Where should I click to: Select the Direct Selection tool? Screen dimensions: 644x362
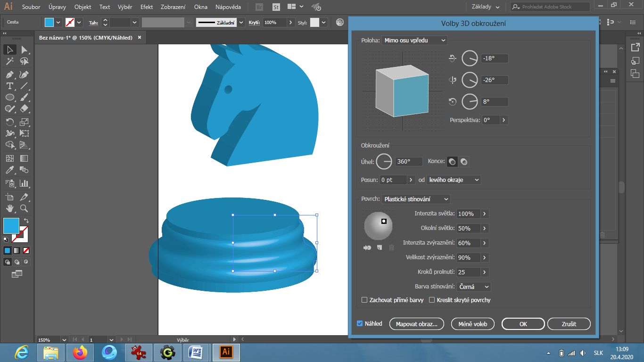(24, 49)
